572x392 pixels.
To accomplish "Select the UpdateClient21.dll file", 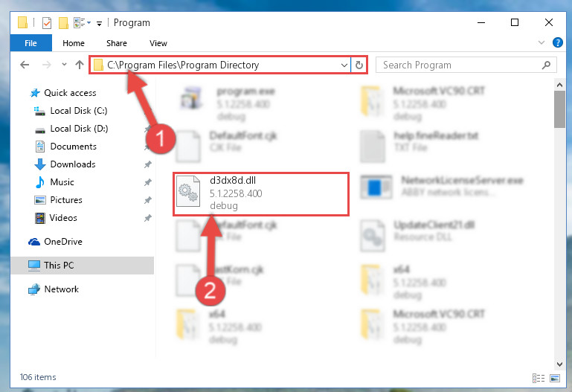I will (418, 235).
